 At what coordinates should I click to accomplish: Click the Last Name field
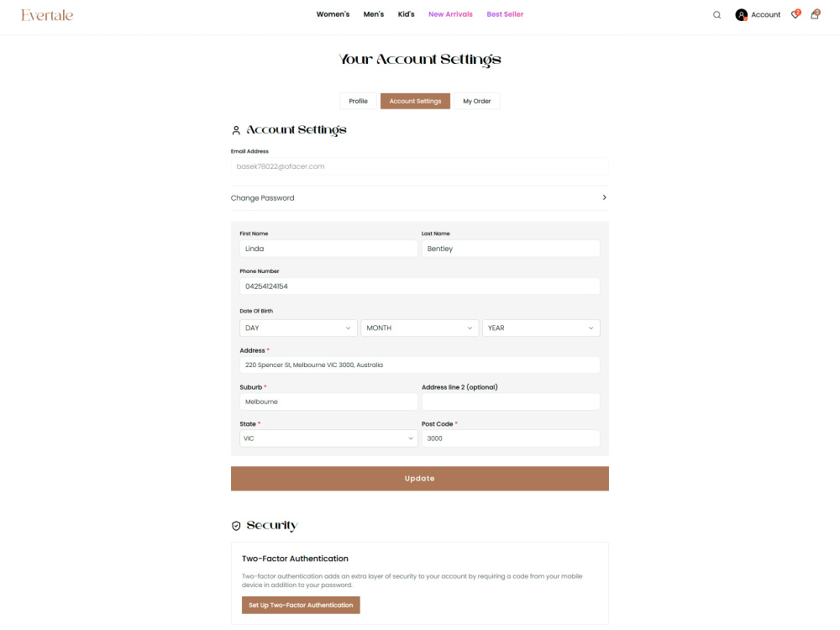511,249
